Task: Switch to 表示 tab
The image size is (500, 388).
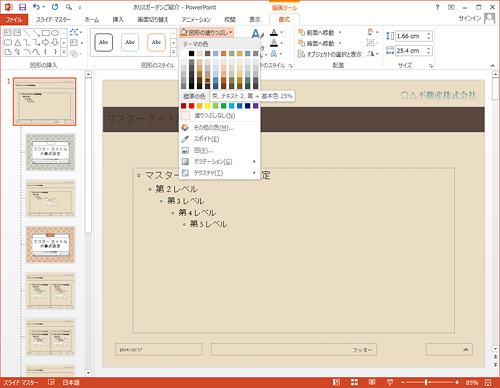Action: [255, 20]
